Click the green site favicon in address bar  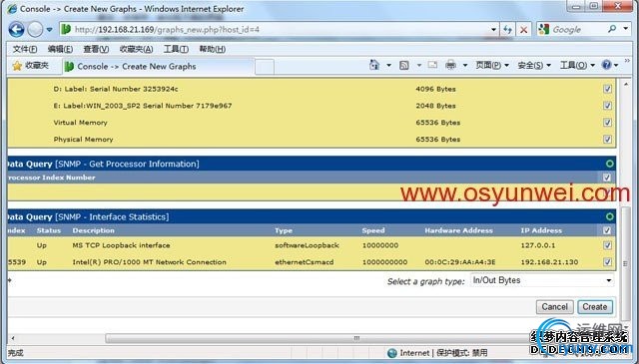pyautogui.click(x=66, y=29)
